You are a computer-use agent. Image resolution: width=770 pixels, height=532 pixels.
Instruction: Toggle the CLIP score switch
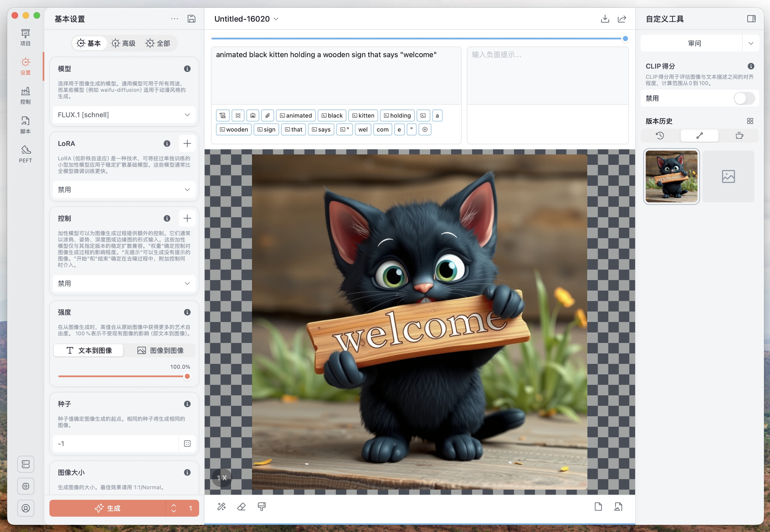pyautogui.click(x=744, y=98)
